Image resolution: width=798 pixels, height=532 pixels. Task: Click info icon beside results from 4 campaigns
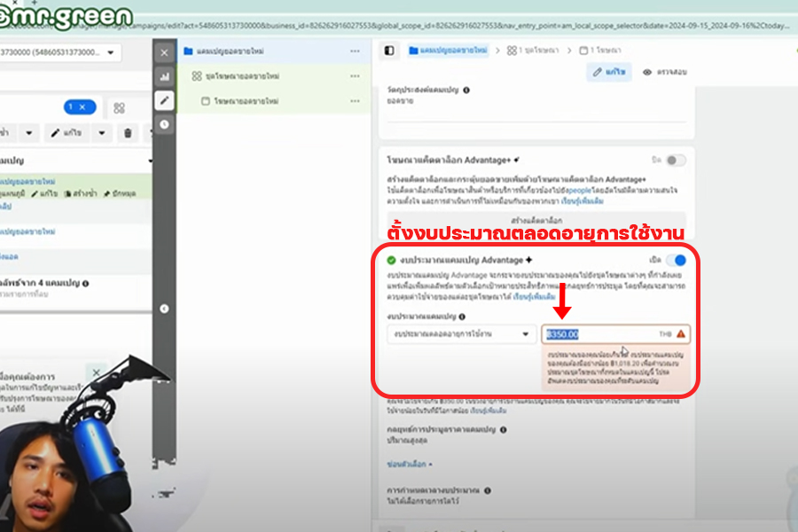(x=85, y=284)
